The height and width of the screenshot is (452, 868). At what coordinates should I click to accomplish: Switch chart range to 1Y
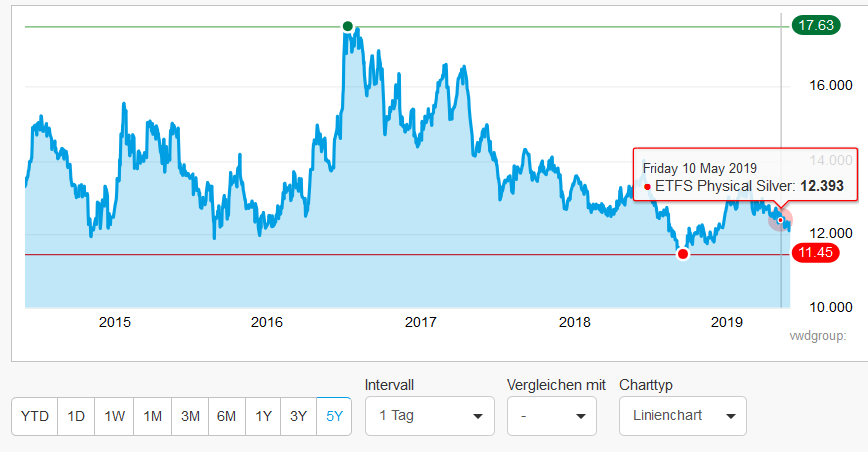(x=263, y=417)
